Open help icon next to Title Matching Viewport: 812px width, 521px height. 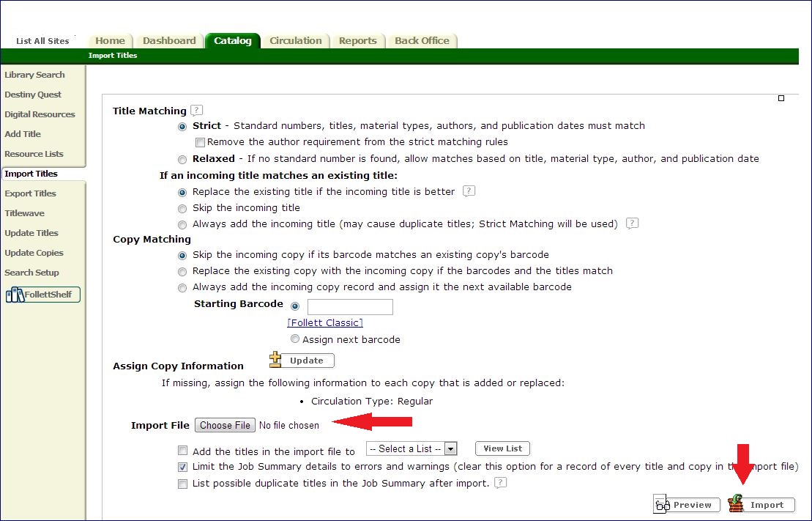196,110
